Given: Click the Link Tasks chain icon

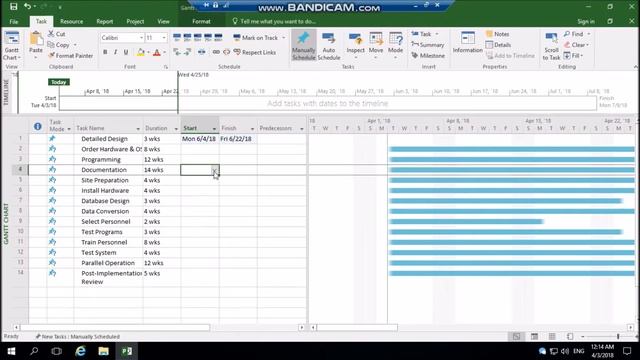Looking at the screenshot, I should pyautogui.click(x=216, y=52).
